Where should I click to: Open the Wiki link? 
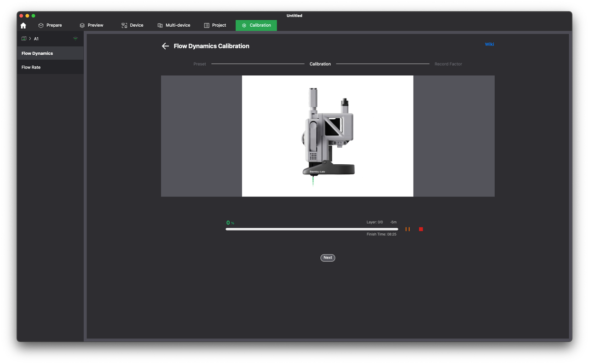point(489,44)
